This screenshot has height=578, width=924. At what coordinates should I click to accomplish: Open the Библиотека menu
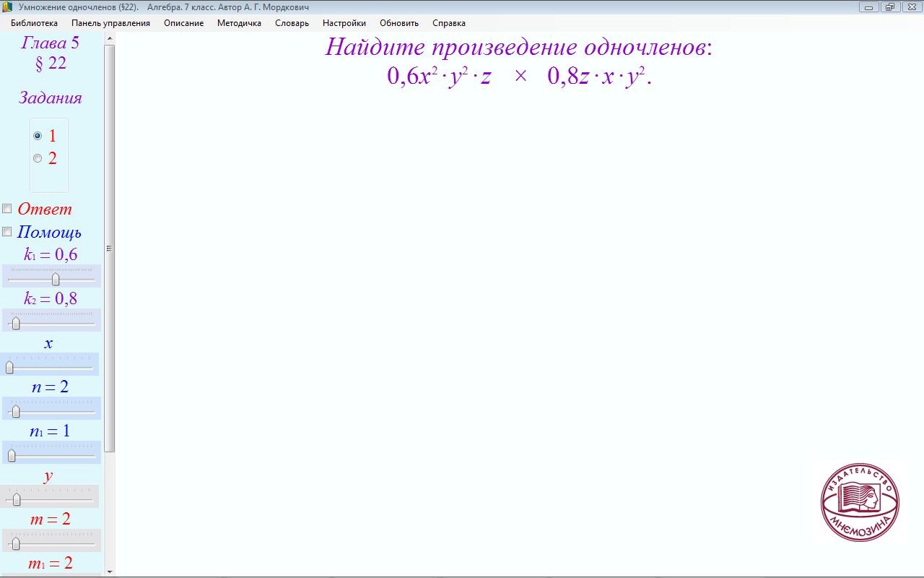34,23
